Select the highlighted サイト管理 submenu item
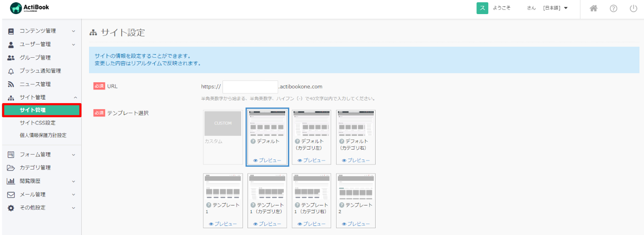Image resolution: width=644 pixels, height=235 pixels. click(x=42, y=110)
